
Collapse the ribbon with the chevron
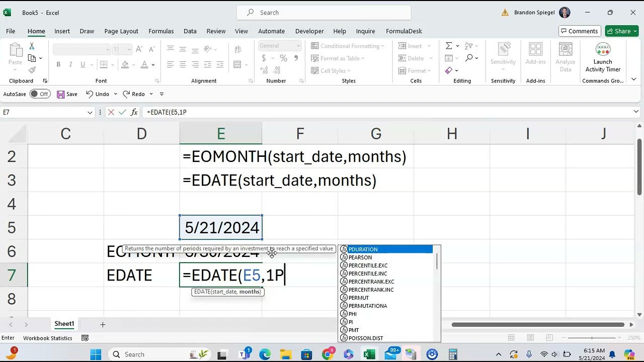[633, 79]
